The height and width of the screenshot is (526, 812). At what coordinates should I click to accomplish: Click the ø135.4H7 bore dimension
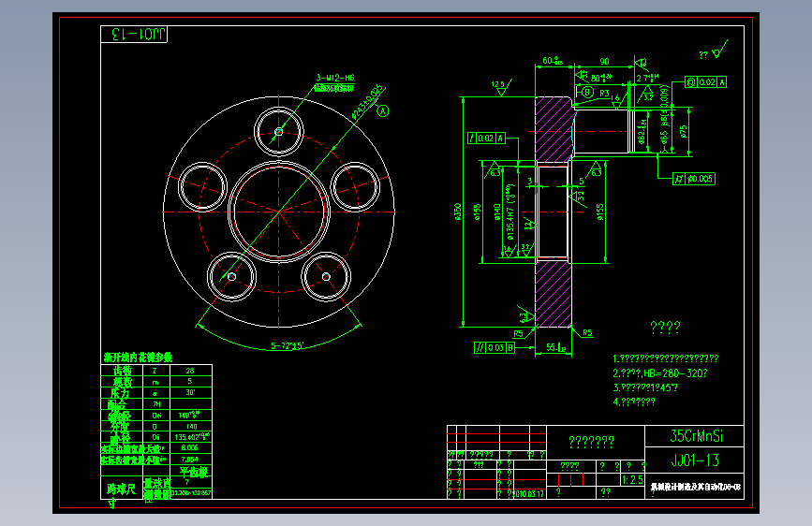click(x=510, y=212)
